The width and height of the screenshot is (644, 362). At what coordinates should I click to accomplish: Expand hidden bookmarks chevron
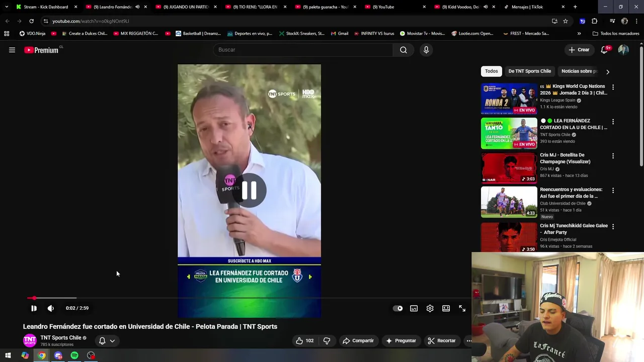pyautogui.click(x=579, y=34)
